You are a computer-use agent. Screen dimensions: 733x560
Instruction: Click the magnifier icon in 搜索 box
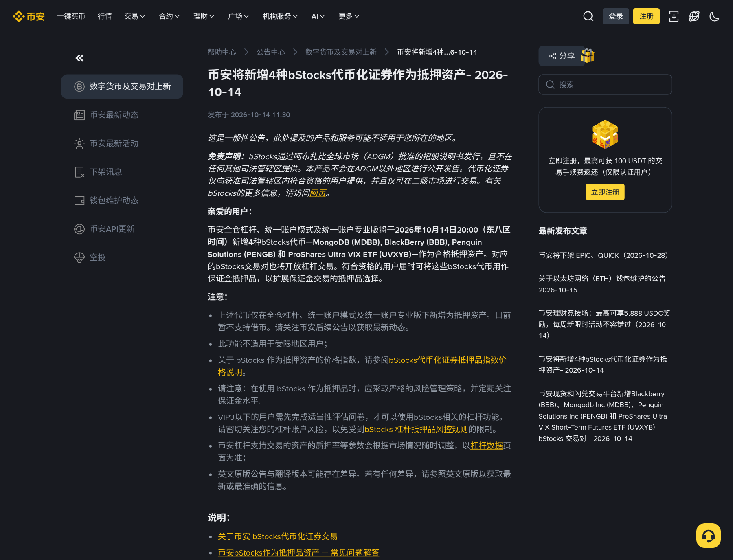tap(550, 84)
